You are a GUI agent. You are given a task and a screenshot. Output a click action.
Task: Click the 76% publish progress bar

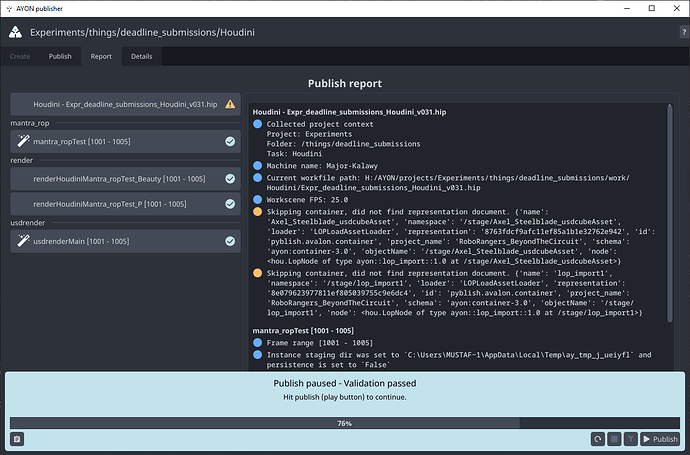(x=345, y=423)
